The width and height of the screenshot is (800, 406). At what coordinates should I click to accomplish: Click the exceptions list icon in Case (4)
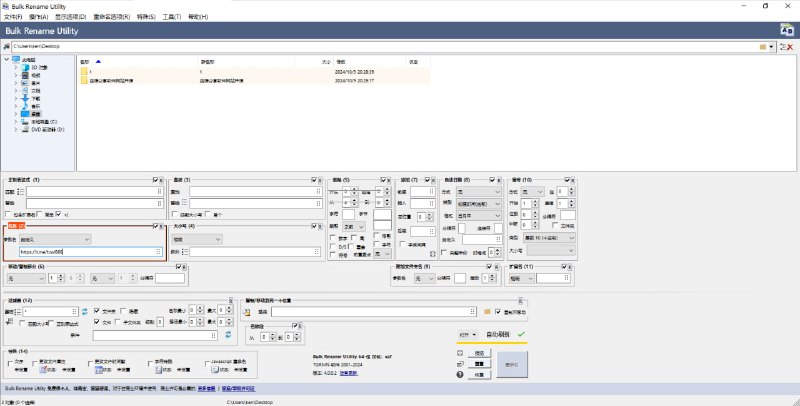[x=185, y=252]
